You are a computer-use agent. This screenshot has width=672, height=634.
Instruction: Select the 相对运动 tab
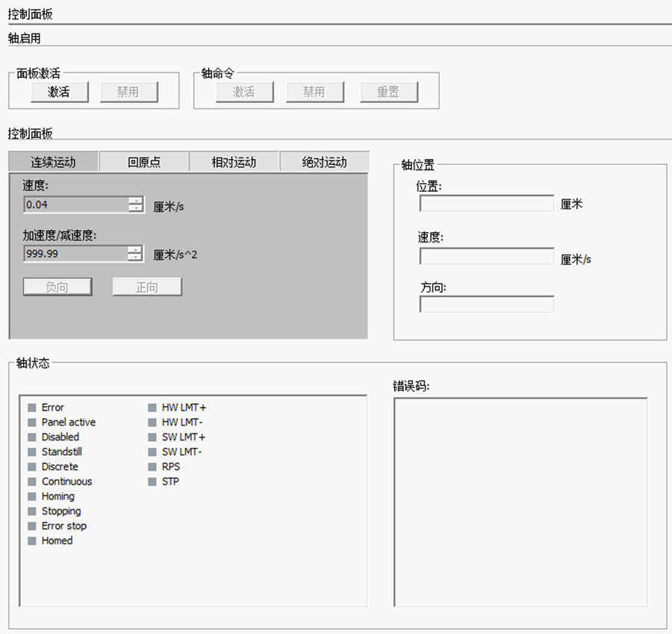tap(234, 162)
